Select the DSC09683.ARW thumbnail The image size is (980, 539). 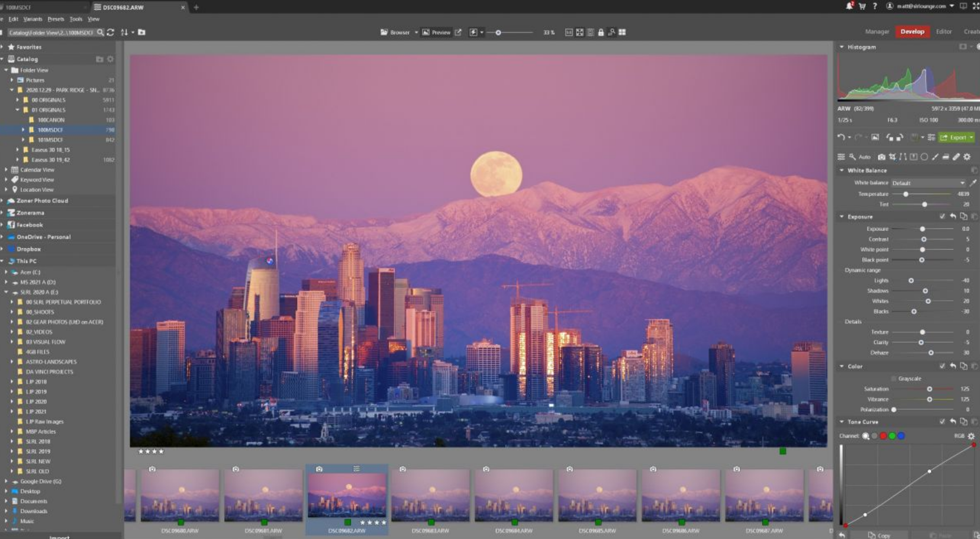[430, 496]
